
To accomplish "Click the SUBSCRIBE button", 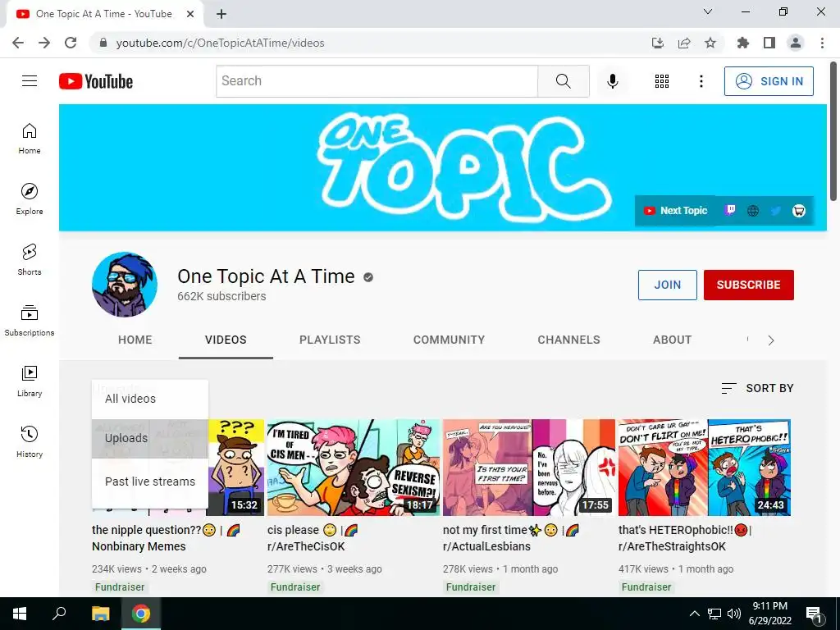I will (748, 285).
